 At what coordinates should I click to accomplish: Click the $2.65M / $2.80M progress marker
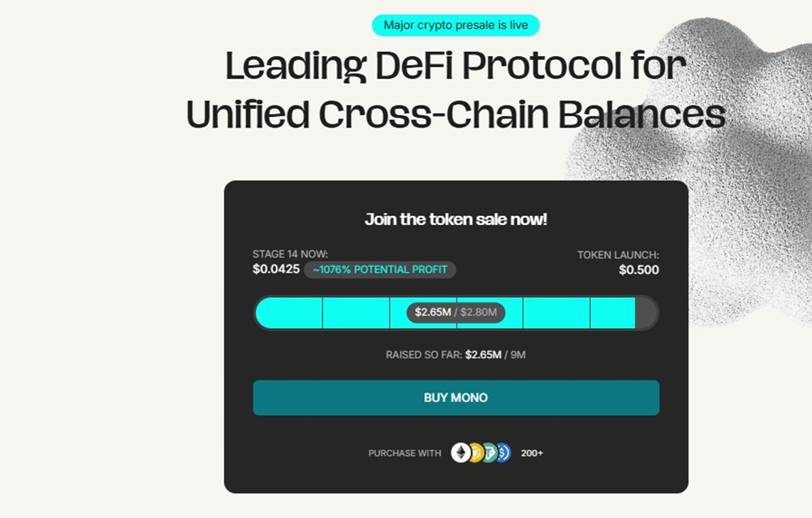455,313
